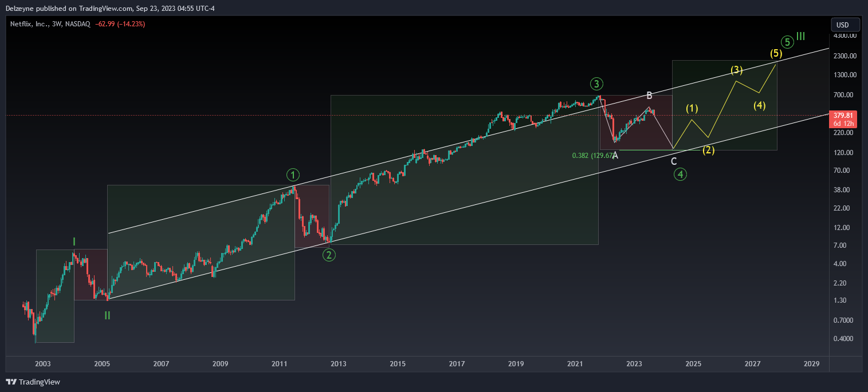Click the 2023 time axis label
Image resolution: width=868 pixels, height=392 pixels.
634,364
